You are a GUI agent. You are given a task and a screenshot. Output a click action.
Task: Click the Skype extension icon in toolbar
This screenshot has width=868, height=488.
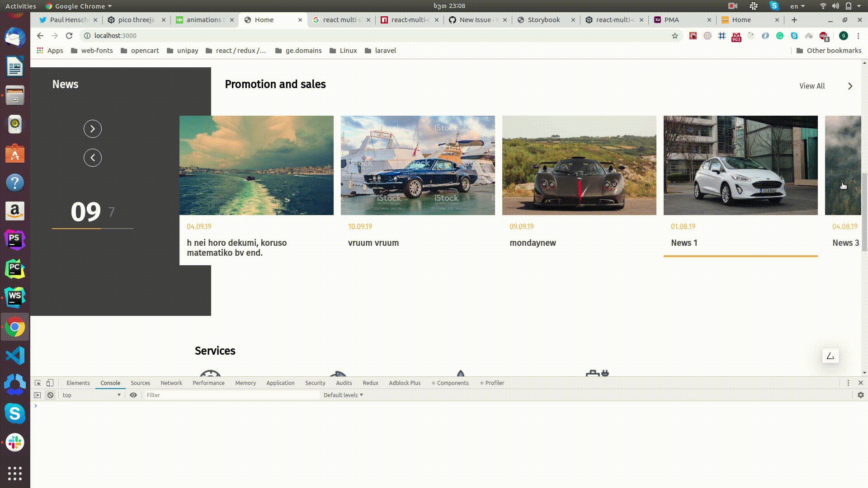click(794, 35)
